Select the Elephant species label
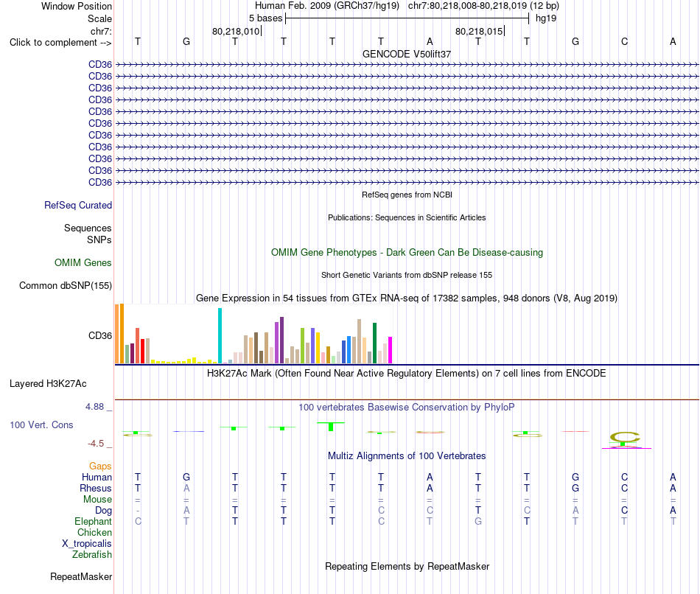Viewport: 700px width, 594px height. tap(94, 521)
